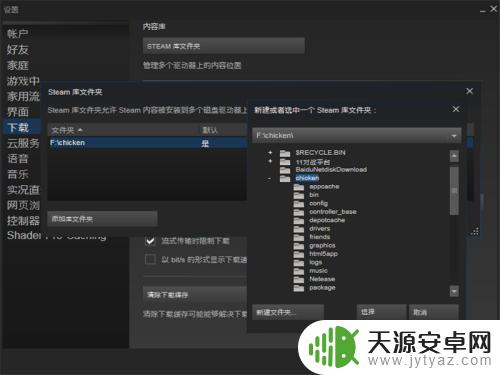
Task: Select the BaiduNetdiskDownload folder
Action: point(331,170)
